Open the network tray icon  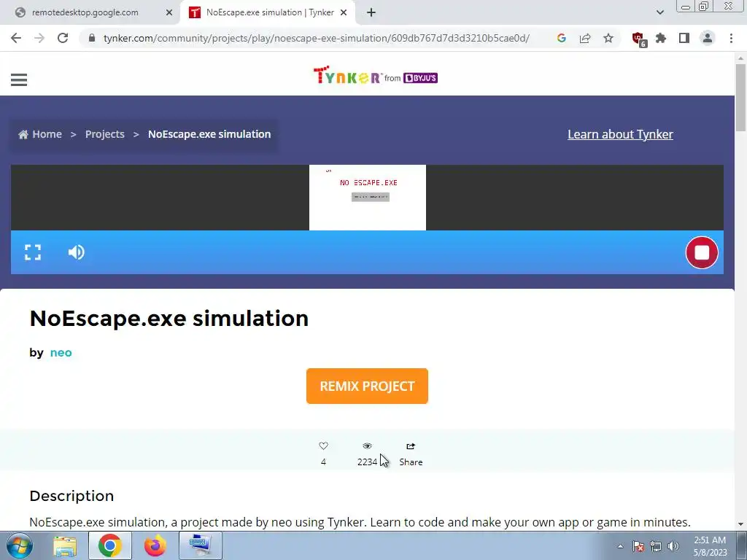coord(656,546)
